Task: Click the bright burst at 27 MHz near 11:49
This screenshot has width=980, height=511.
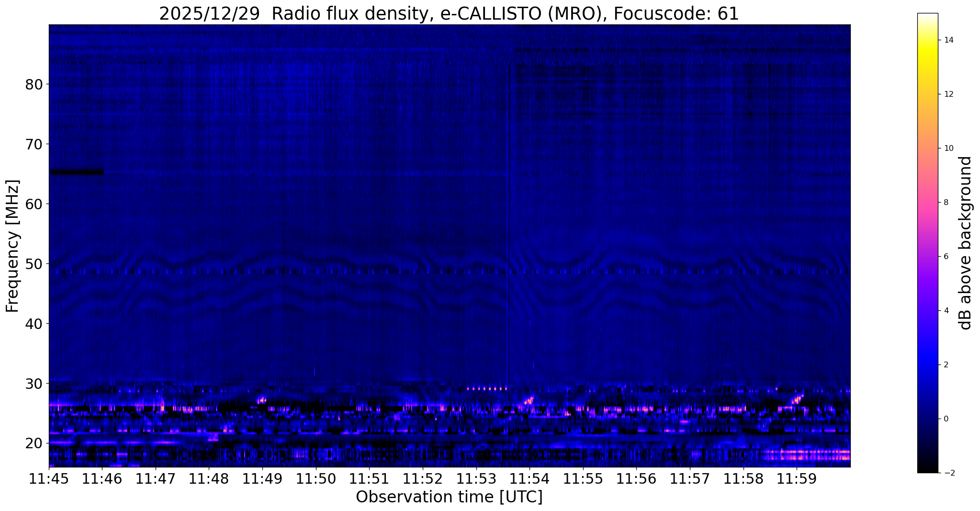Action: pyautogui.click(x=261, y=400)
